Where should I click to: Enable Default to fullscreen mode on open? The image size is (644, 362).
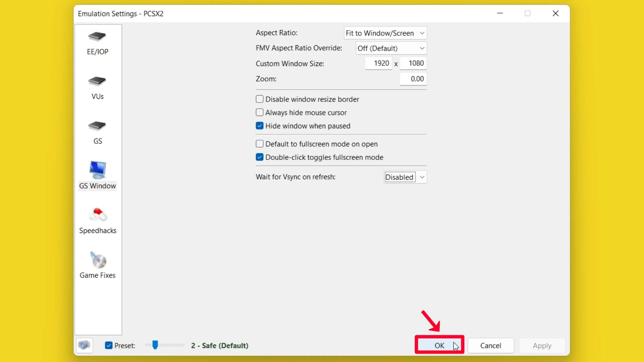point(260,144)
